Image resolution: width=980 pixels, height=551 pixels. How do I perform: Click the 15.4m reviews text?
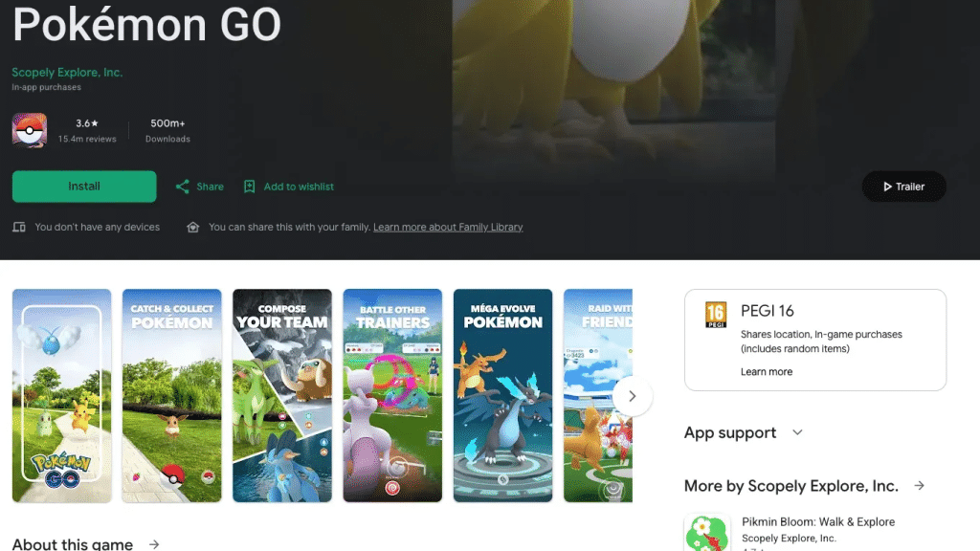point(87,140)
